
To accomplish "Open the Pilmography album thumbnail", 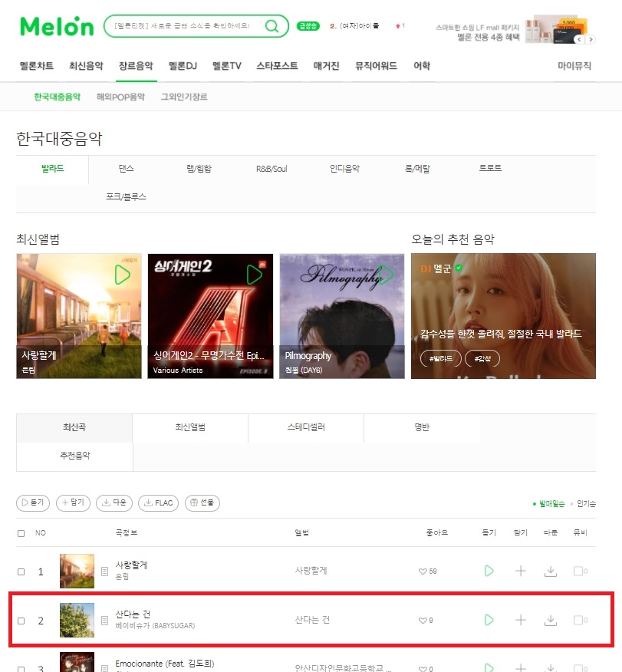I will click(342, 316).
